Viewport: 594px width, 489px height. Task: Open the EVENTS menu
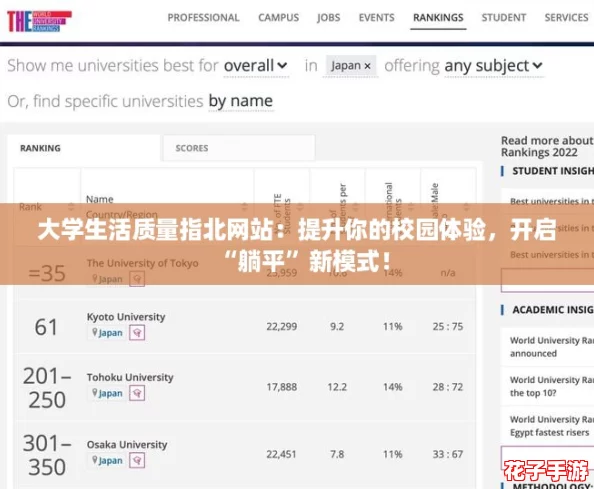(377, 17)
